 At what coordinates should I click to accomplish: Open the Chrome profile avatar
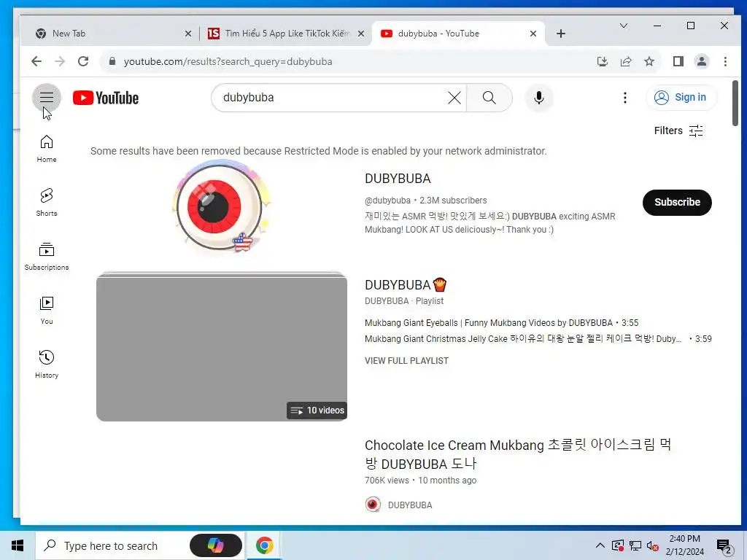(x=701, y=61)
